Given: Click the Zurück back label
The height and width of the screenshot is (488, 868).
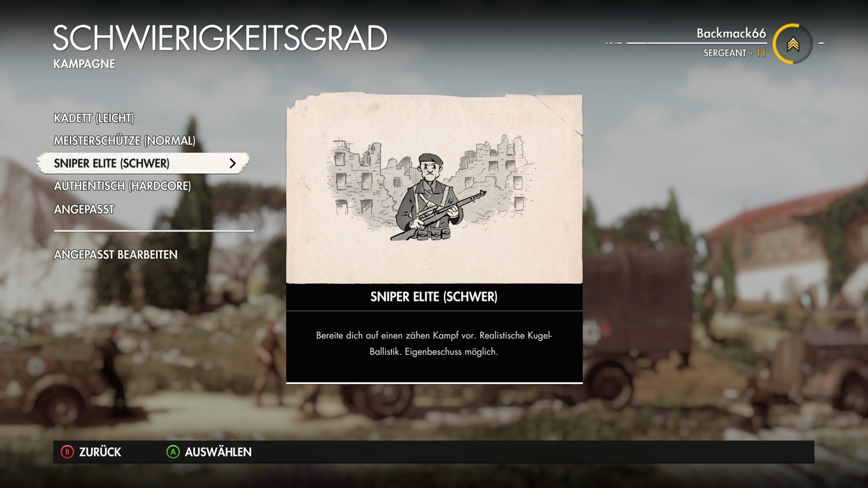Looking at the screenshot, I should pyautogui.click(x=100, y=452).
